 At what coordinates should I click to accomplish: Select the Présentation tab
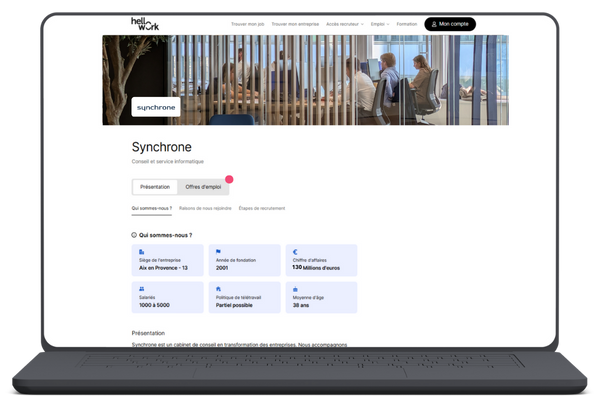[155, 187]
